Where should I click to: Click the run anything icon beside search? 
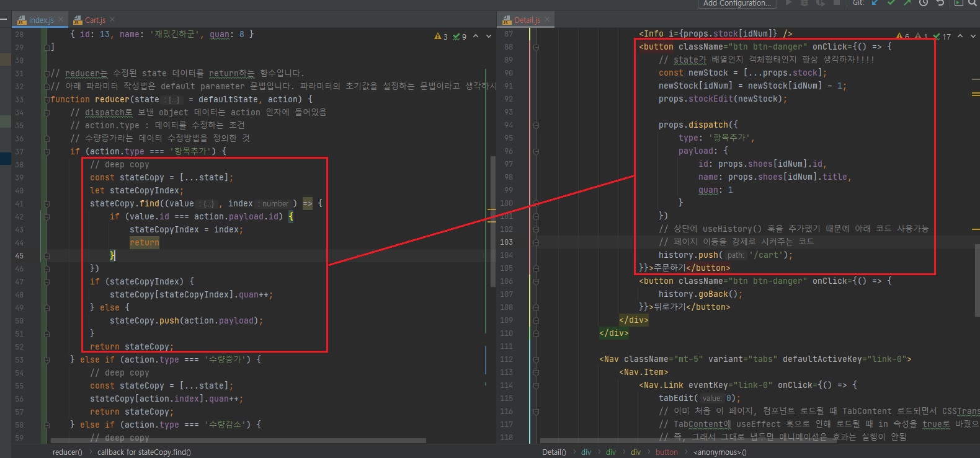pyautogui.click(x=958, y=2)
